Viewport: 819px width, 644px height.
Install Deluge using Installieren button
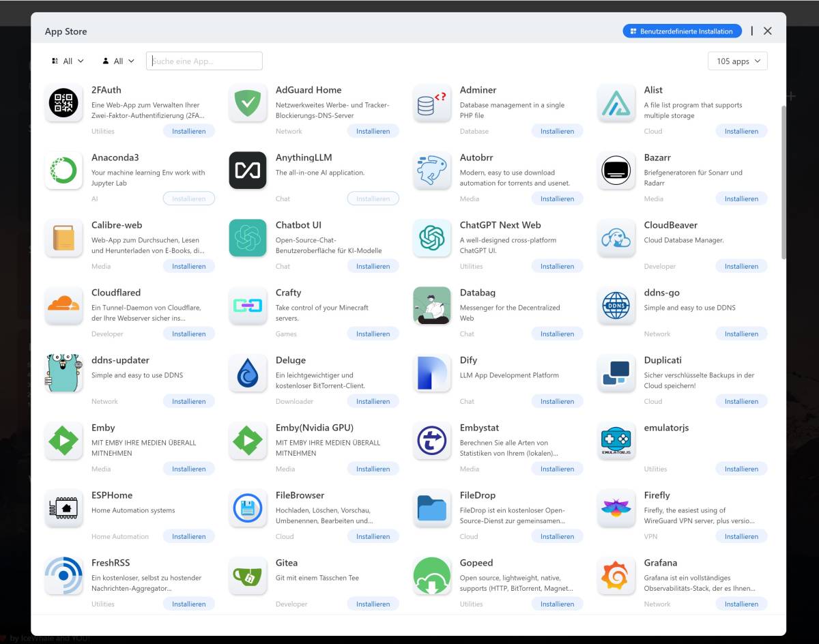373,401
